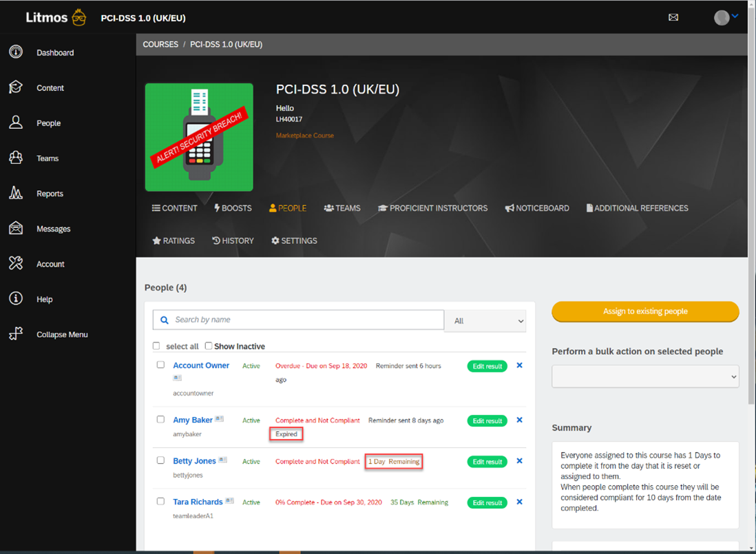This screenshot has width=756, height=554.
Task: Click the Expired status under Amy Baker
Action: (286, 434)
